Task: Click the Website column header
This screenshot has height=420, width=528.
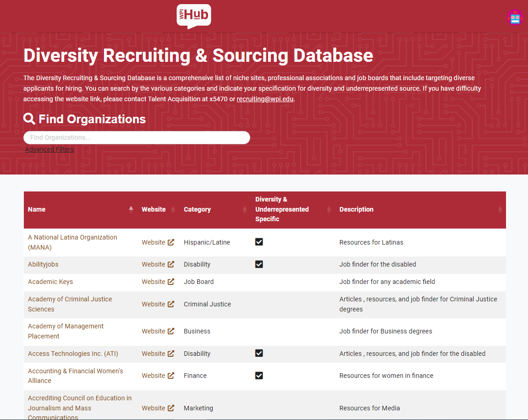Action: pyautogui.click(x=154, y=209)
